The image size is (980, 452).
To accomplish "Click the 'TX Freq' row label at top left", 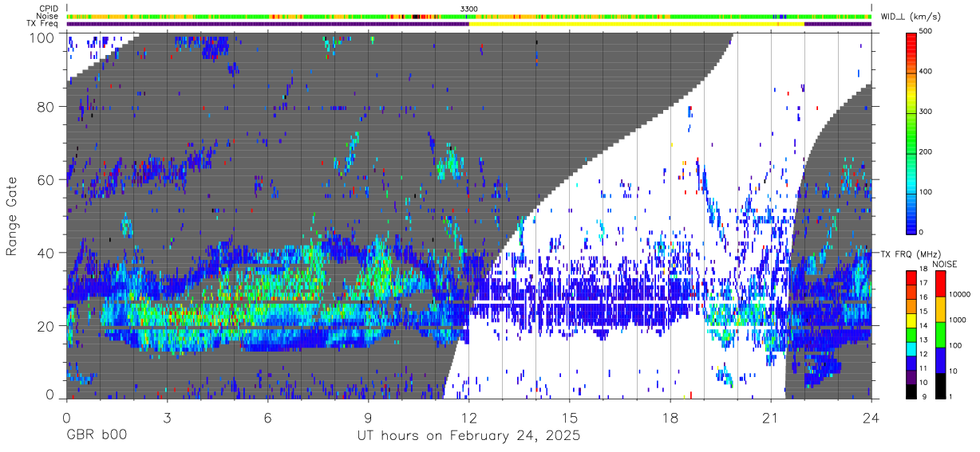I will click(x=43, y=24).
